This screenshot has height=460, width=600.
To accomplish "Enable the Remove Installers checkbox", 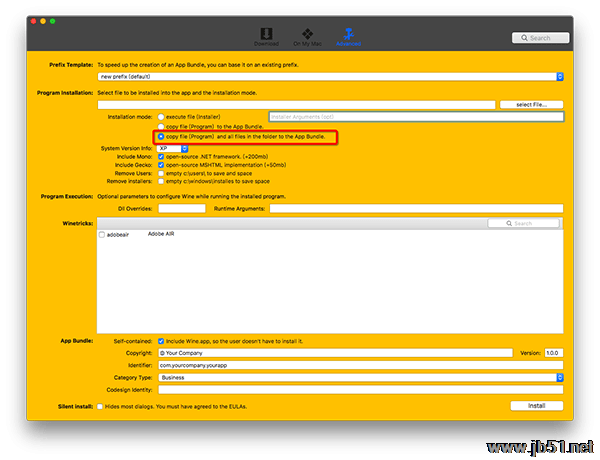I will click(x=161, y=182).
